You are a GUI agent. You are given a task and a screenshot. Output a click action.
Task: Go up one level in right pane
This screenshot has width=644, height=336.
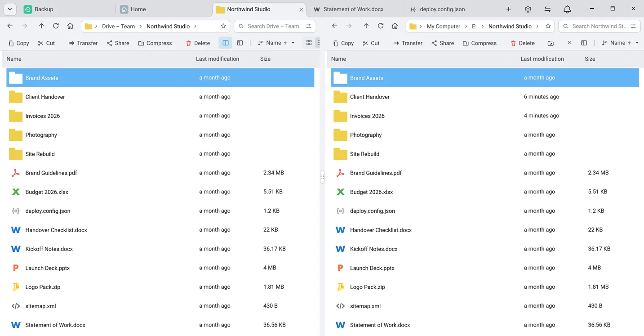click(366, 26)
